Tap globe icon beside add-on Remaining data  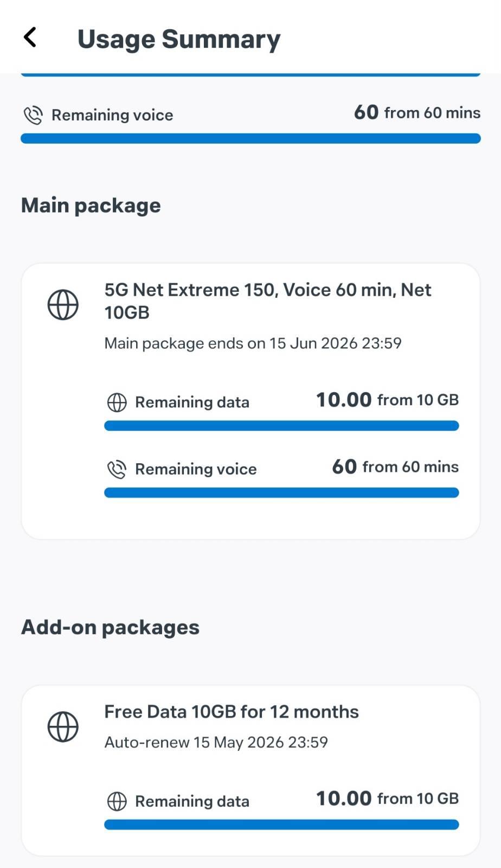pos(117,801)
